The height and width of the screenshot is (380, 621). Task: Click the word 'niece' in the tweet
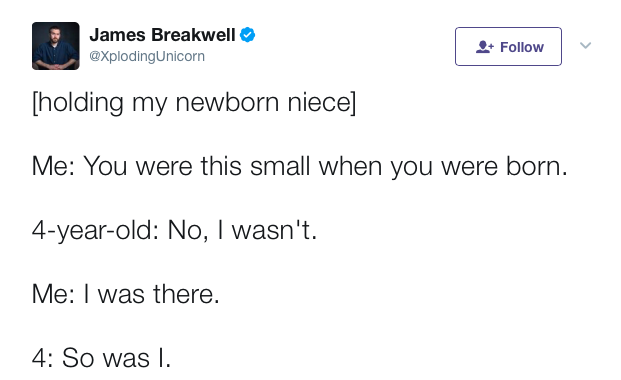click(319, 103)
